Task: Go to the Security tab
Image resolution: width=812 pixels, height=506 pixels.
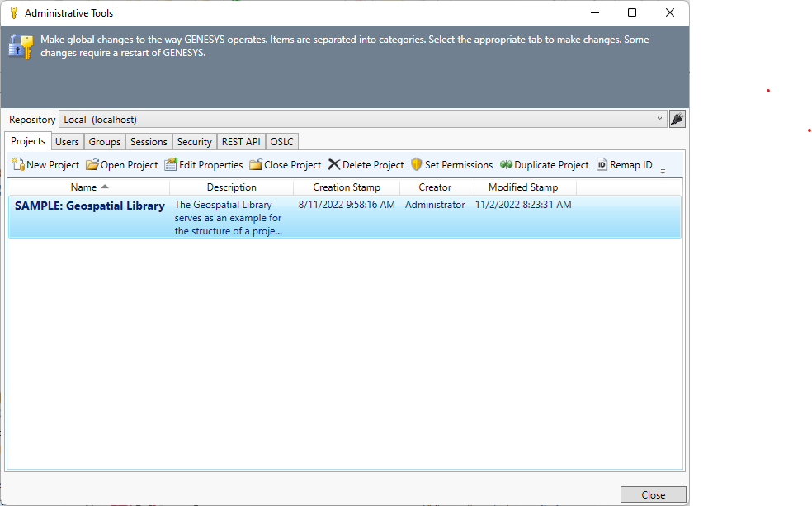Action: pos(194,142)
